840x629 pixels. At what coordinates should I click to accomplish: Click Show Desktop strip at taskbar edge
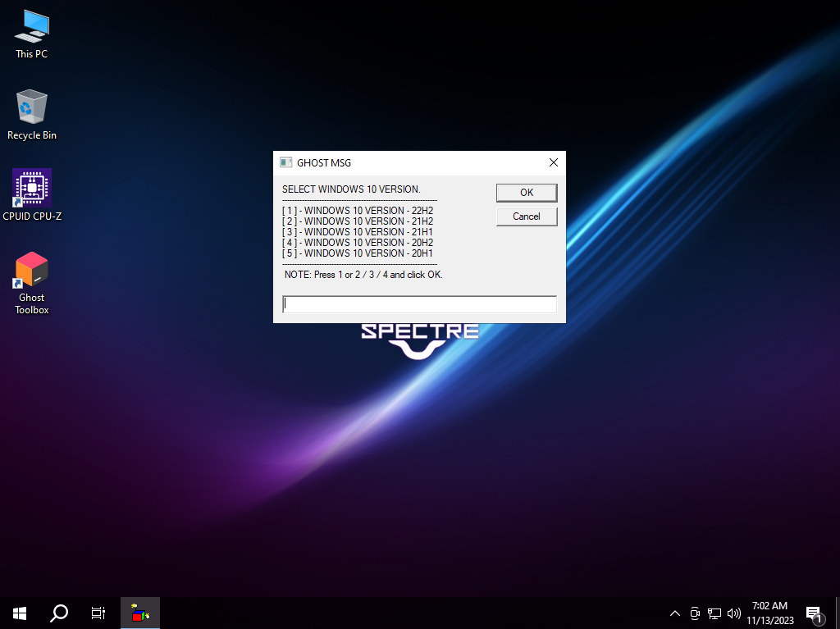point(838,613)
